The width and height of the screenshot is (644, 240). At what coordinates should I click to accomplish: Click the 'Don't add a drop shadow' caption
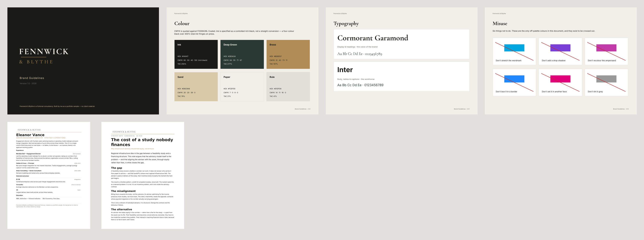(554, 61)
